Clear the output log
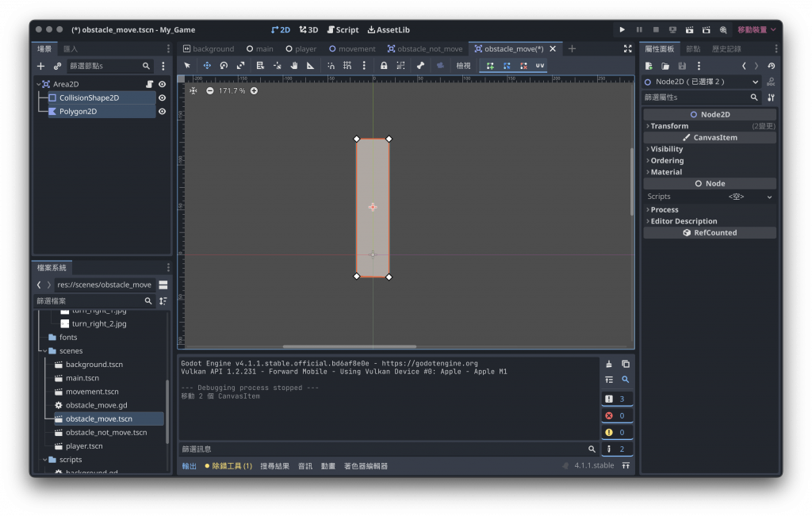Screen dimensions: 812x516 pyautogui.click(x=609, y=364)
